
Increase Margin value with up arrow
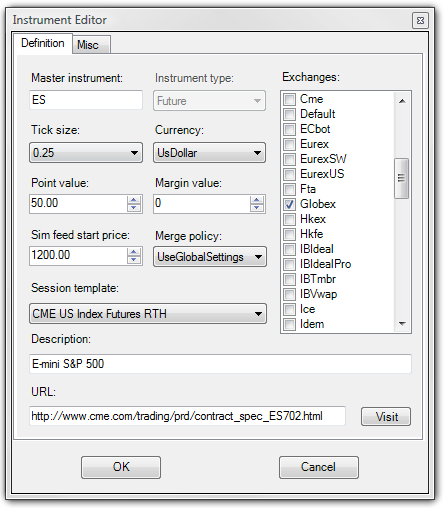[x=256, y=200]
